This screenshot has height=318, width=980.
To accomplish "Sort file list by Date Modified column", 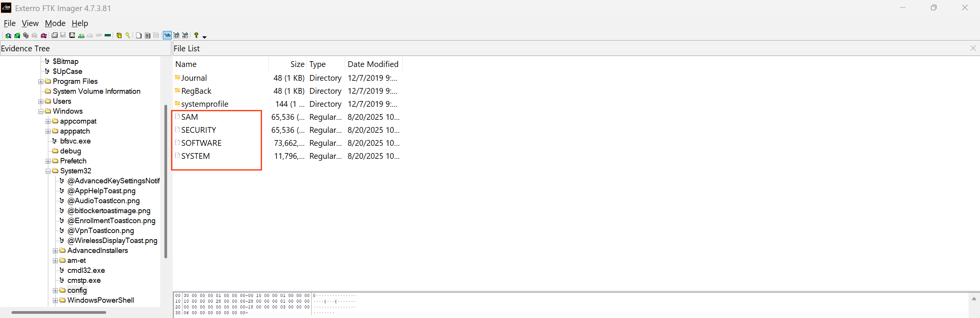I will point(373,64).
